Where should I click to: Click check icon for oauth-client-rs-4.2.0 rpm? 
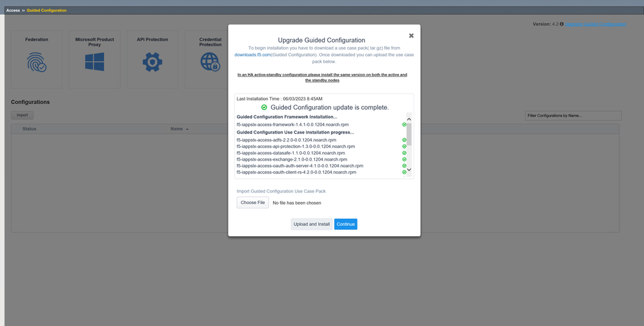(x=404, y=172)
